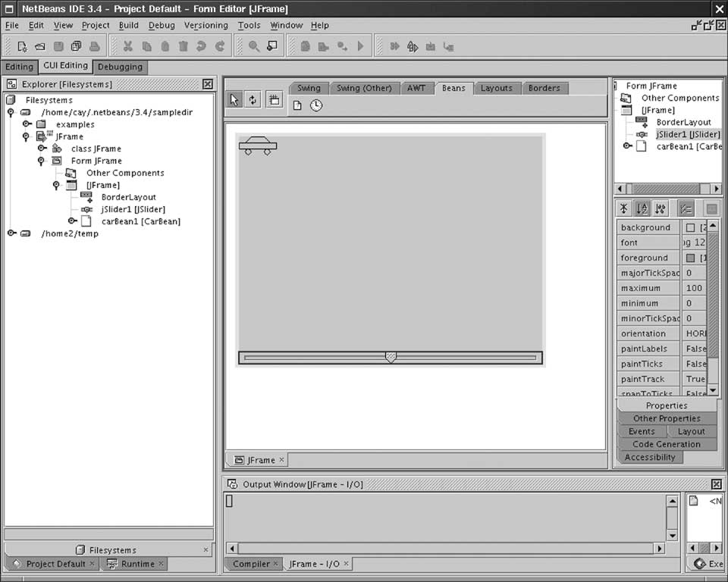Open the Accessibility properties tab
The height and width of the screenshot is (582, 728).
[650, 457]
